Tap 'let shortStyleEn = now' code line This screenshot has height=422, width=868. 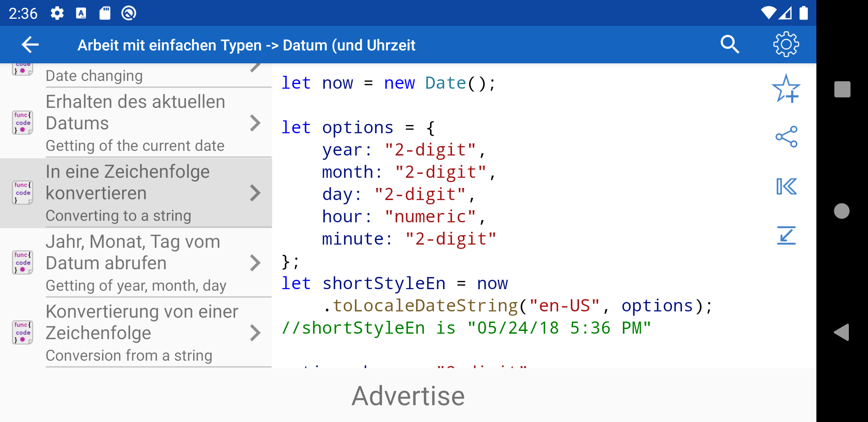(395, 284)
